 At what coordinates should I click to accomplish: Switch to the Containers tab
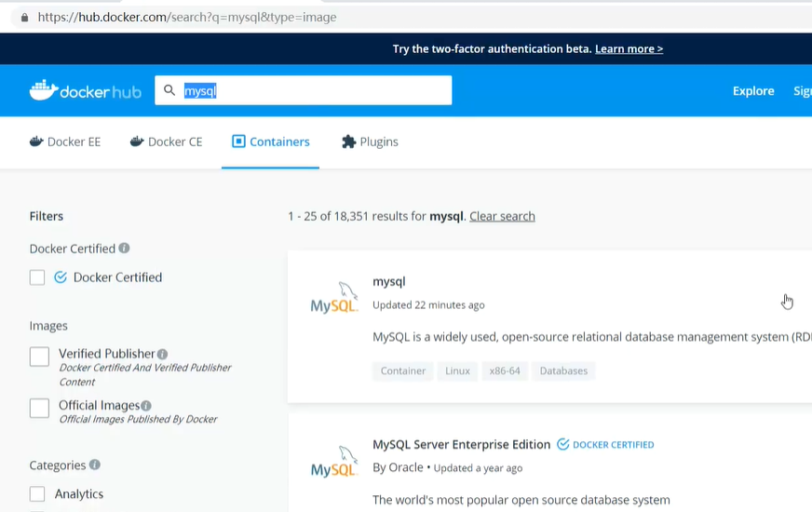(270, 141)
